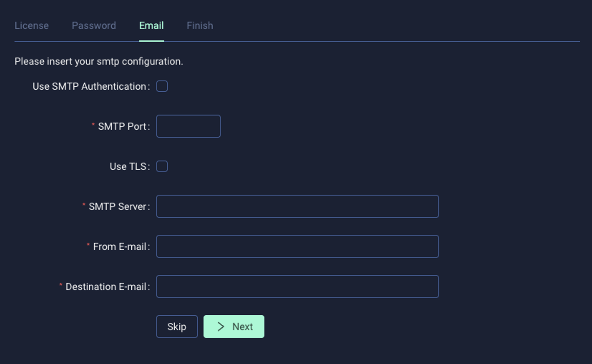Image resolution: width=592 pixels, height=364 pixels.
Task: Open the Password tab
Action: coord(94,26)
